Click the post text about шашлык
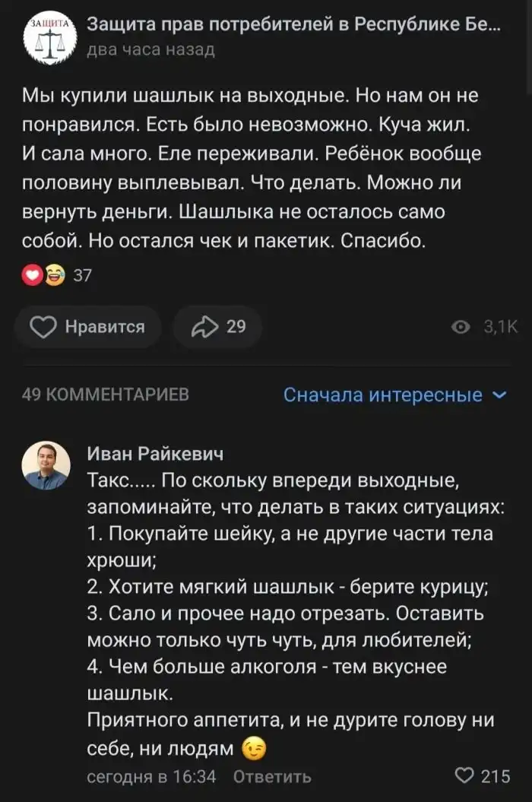Viewport: 532px width, 802px height. click(x=251, y=168)
